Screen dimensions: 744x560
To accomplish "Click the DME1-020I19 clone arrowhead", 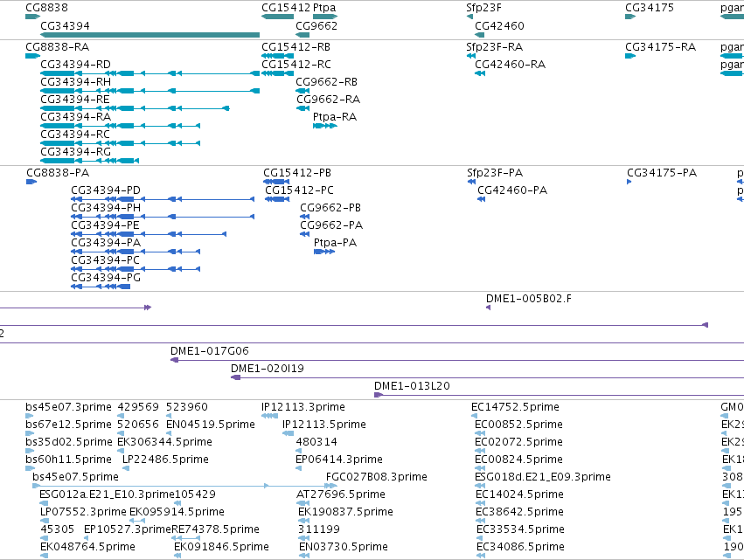I will coord(235,377).
